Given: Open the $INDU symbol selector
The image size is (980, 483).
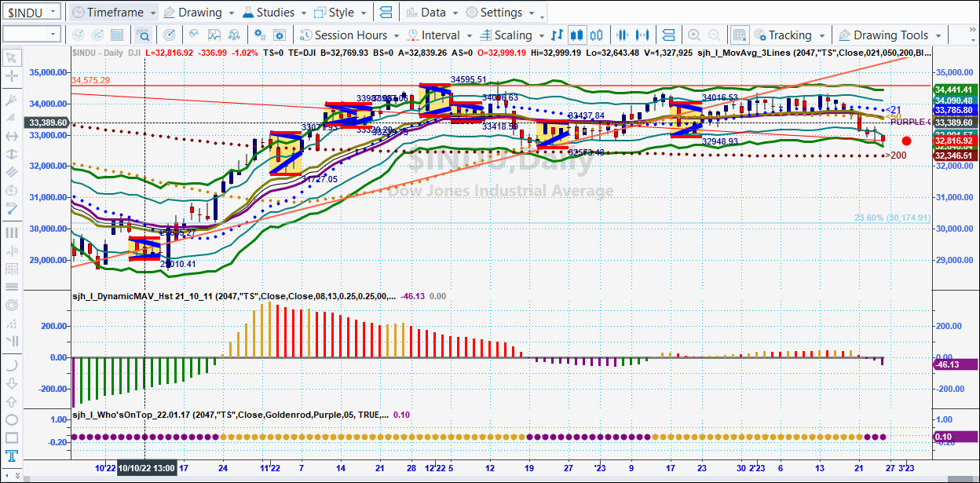Looking at the screenshot, I should pos(31,13).
